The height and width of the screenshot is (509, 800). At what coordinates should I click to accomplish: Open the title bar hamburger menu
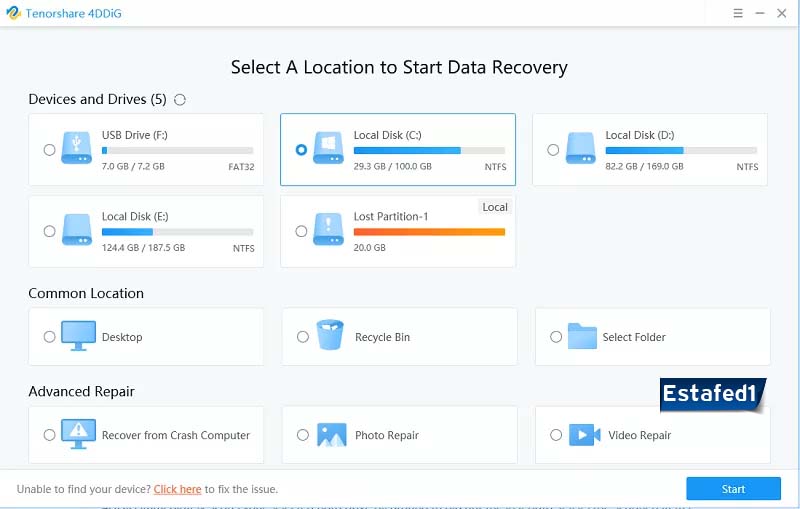pyautogui.click(x=737, y=13)
